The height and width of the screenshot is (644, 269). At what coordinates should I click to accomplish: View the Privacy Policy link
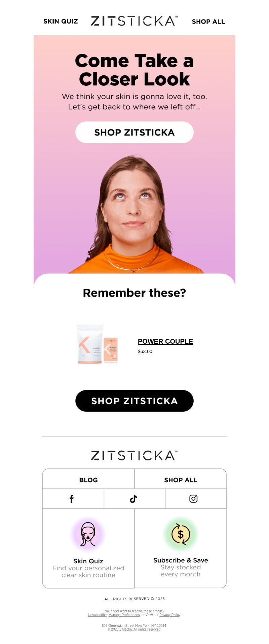tap(170, 615)
